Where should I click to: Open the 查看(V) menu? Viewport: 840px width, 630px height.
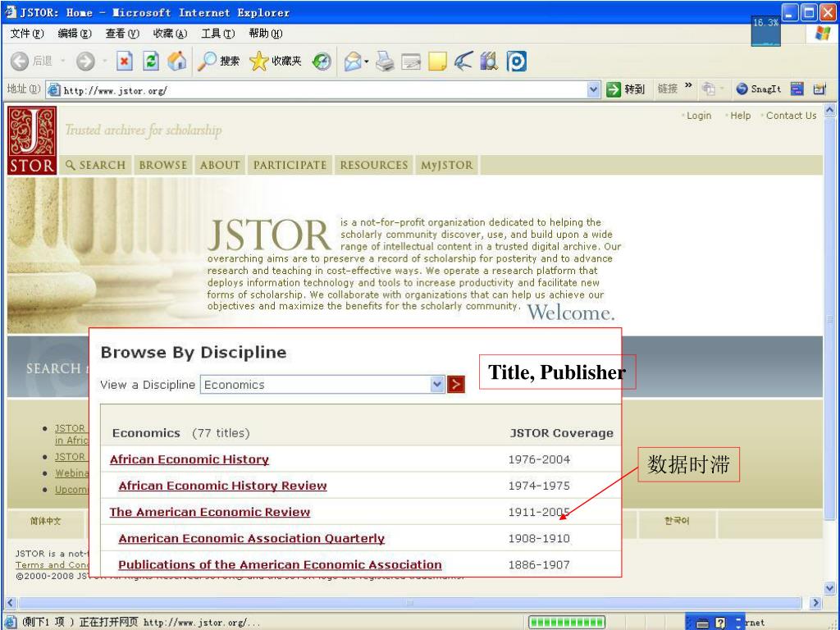(x=122, y=33)
